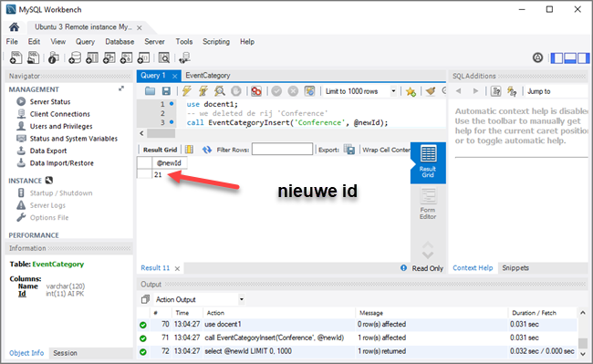Create a new view icon

tap(109, 57)
